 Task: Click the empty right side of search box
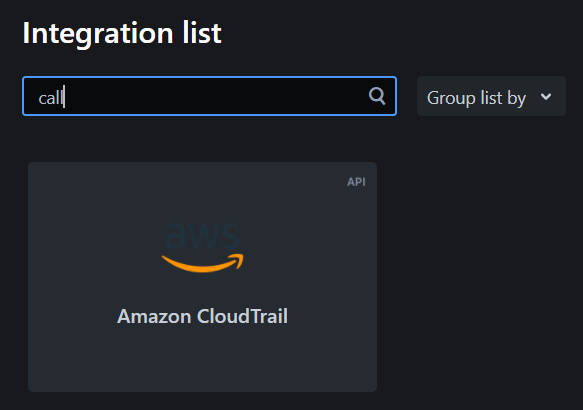(x=216, y=96)
